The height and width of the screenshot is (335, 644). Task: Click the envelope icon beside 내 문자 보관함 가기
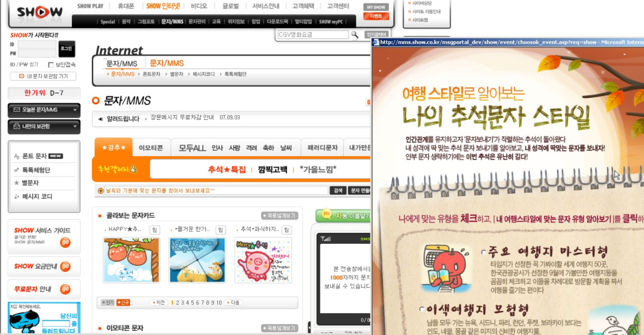pos(22,76)
